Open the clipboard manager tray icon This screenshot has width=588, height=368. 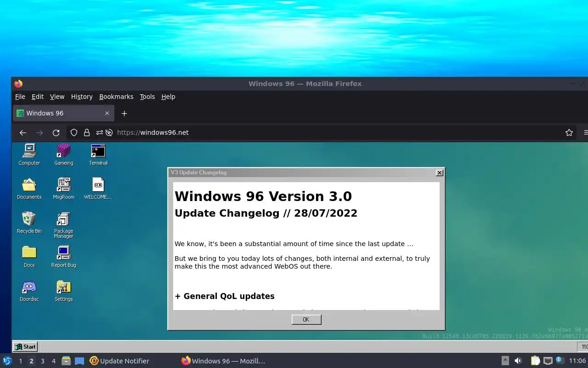tap(535, 361)
